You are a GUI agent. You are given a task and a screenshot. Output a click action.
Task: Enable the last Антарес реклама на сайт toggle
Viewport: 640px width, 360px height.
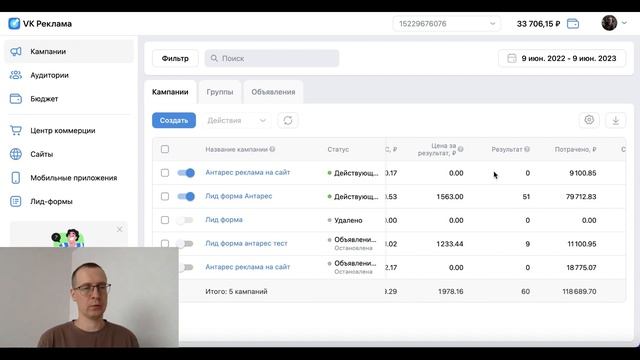tap(186, 267)
